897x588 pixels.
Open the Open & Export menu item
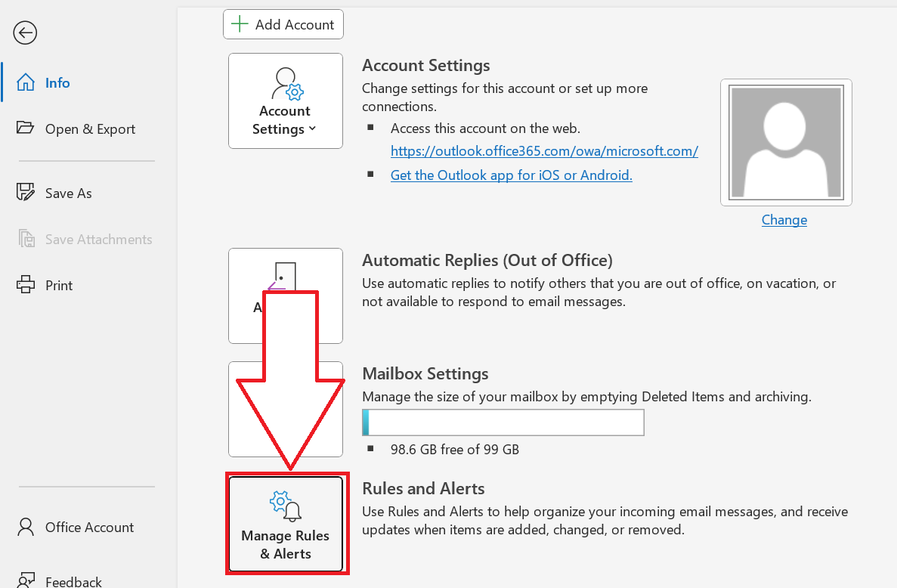pyautogui.click(x=89, y=128)
